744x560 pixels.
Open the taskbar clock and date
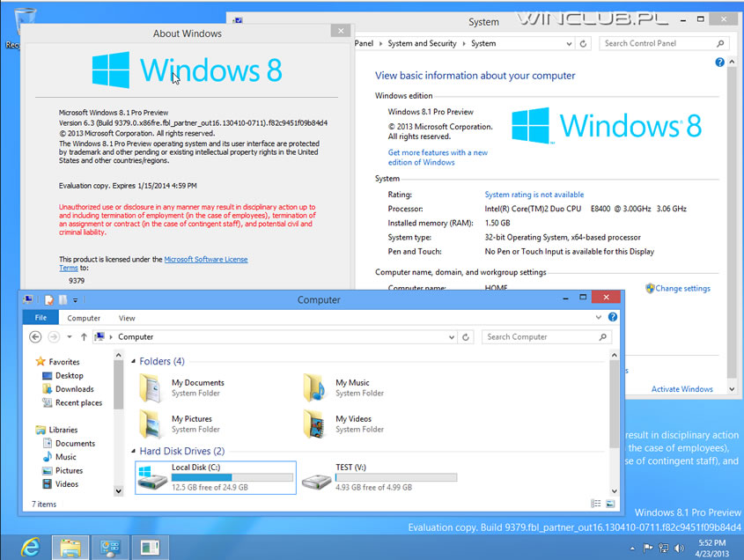711,549
